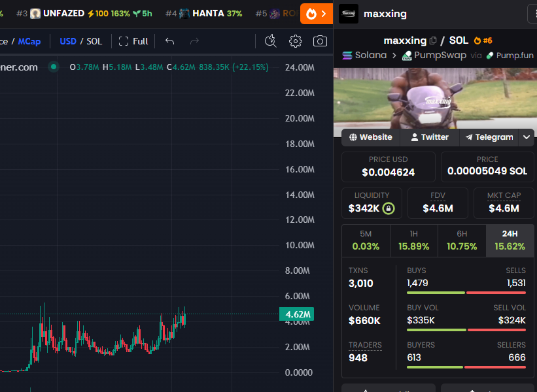Click the TRADERS value 948
This screenshot has height=392, width=537.
tap(358, 358)
